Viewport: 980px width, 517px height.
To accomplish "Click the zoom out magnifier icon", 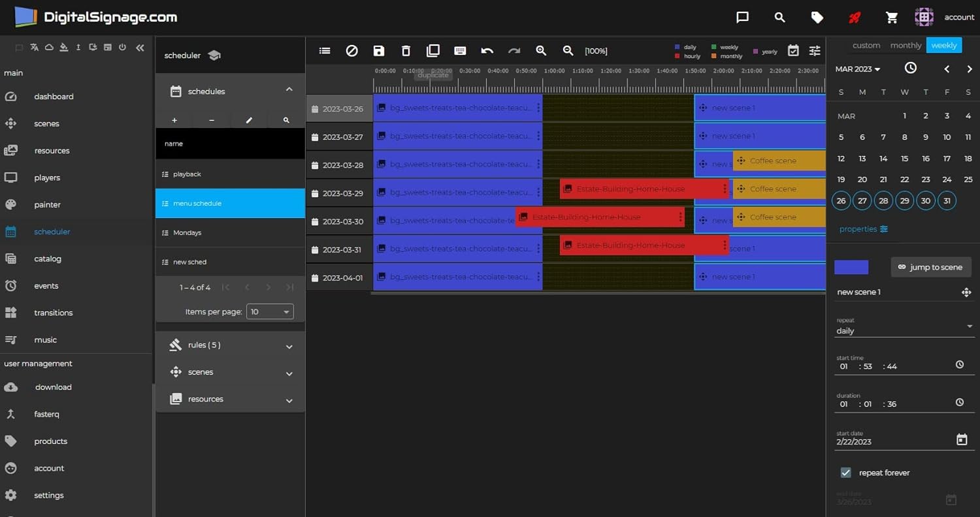I will click(x=568, y=51).
